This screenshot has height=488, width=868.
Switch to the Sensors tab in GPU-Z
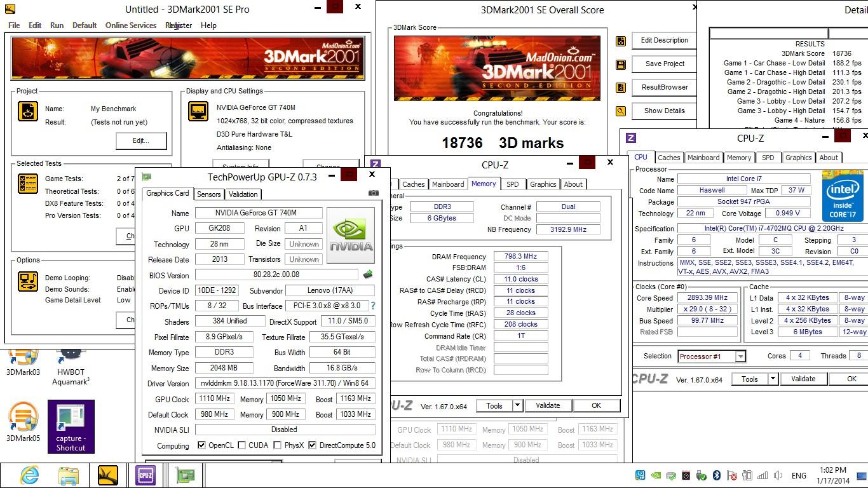point(208,194)
